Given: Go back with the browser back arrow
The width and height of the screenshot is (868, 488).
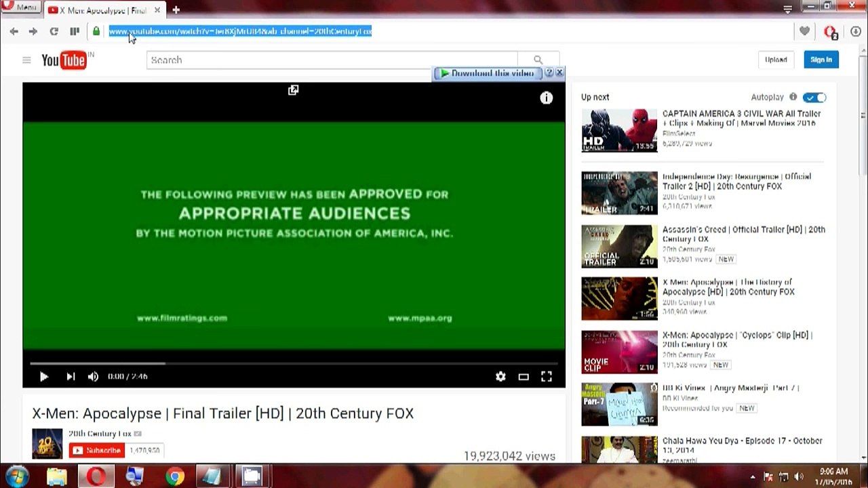Looking at the screenshot, I should click(14, 31).
